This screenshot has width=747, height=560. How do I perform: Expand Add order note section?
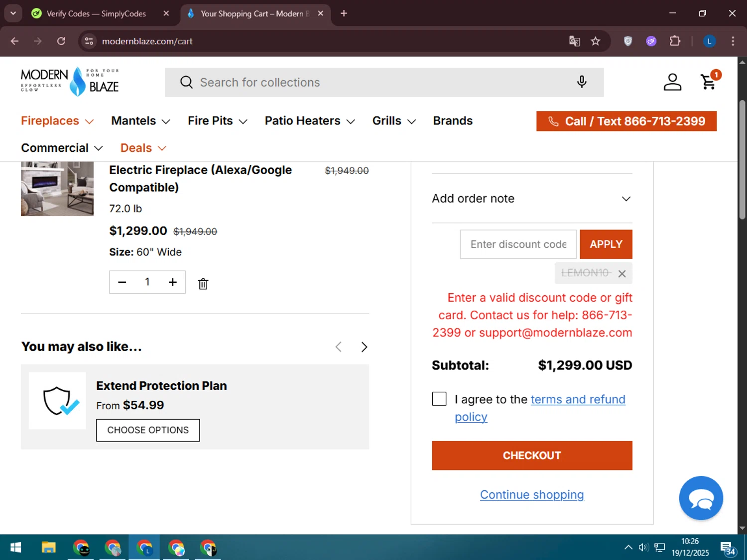pyautogui.click(x=532, y=199)
